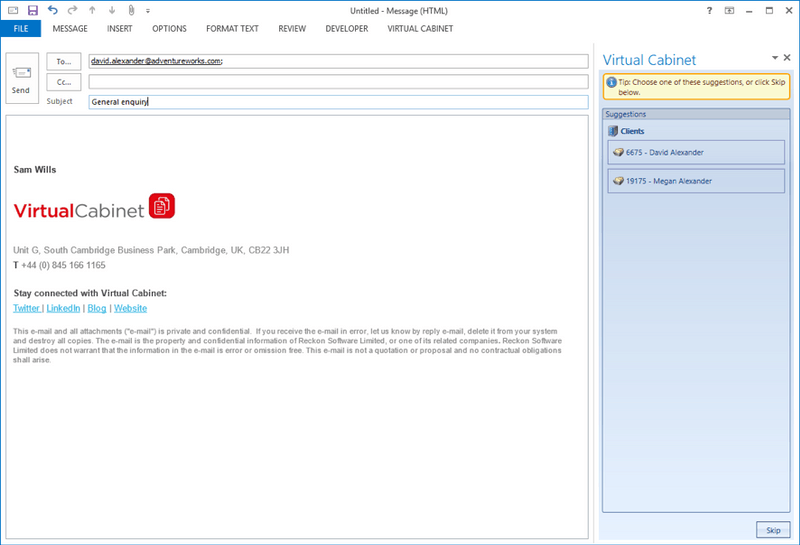Switch to the INSERT tab

[x=119, y=29]
